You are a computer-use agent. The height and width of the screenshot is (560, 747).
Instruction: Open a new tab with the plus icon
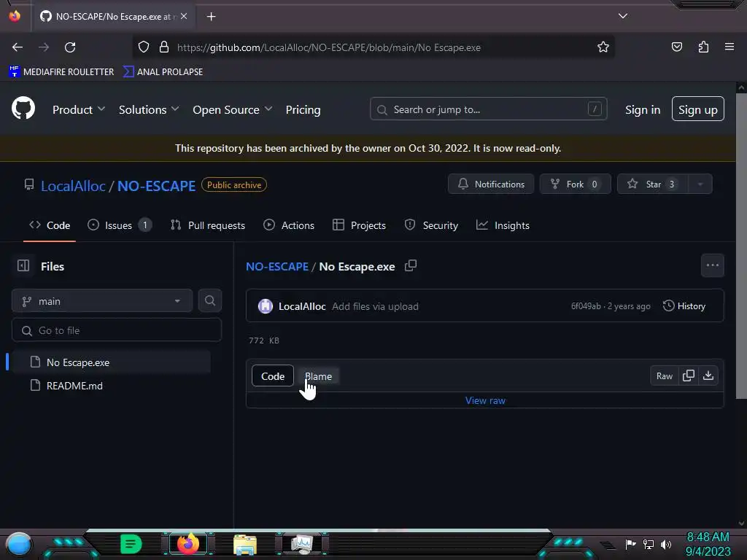[211, 17]
